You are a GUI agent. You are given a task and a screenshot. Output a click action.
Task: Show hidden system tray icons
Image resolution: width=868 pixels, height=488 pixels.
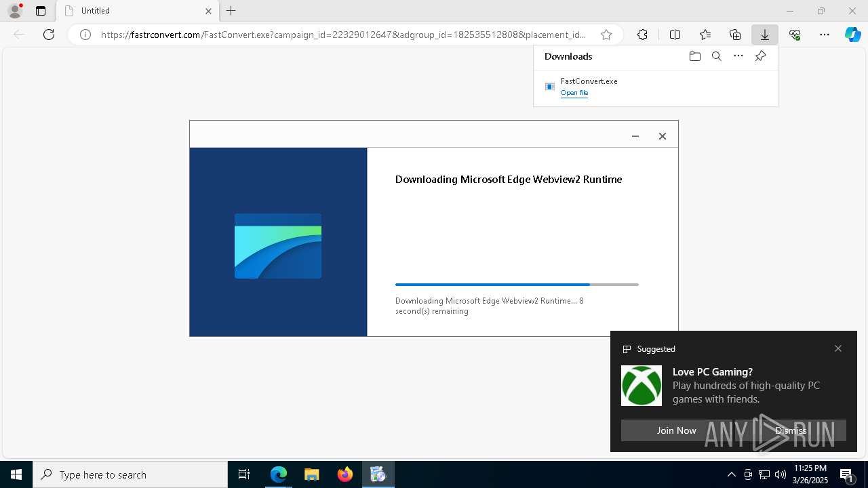coord(731,474)
